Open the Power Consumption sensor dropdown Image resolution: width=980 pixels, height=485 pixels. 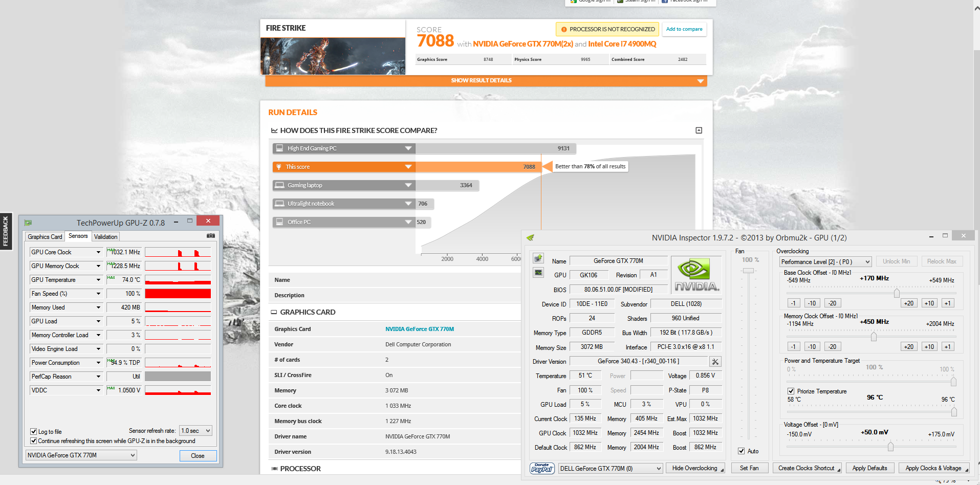click(x=99, y=363)
